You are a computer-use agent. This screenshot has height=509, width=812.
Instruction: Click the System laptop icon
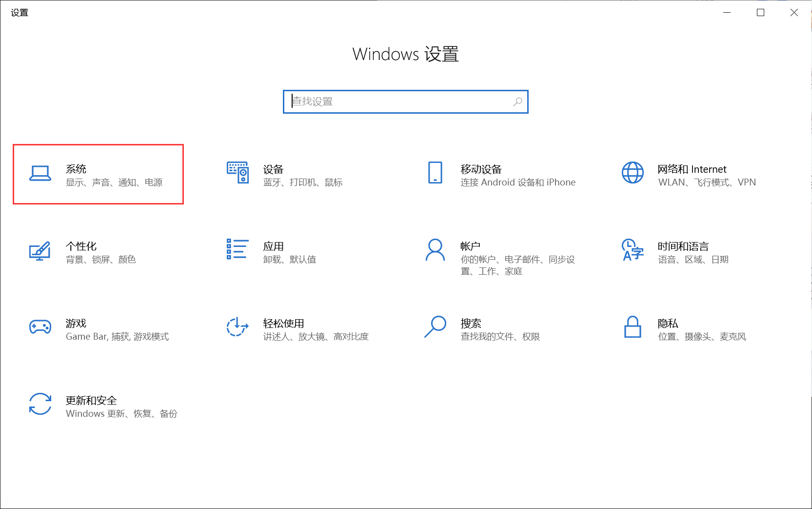40,173
